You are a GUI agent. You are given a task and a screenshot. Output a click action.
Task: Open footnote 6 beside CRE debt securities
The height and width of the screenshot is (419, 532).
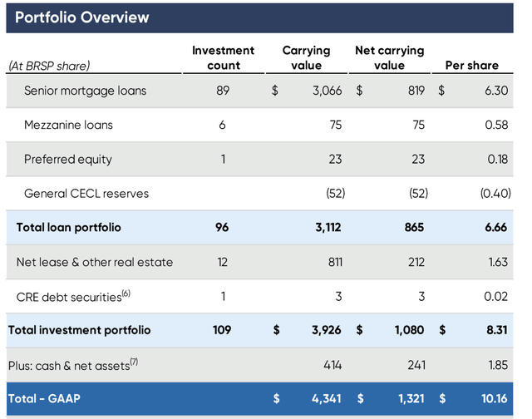pos(127,293)
